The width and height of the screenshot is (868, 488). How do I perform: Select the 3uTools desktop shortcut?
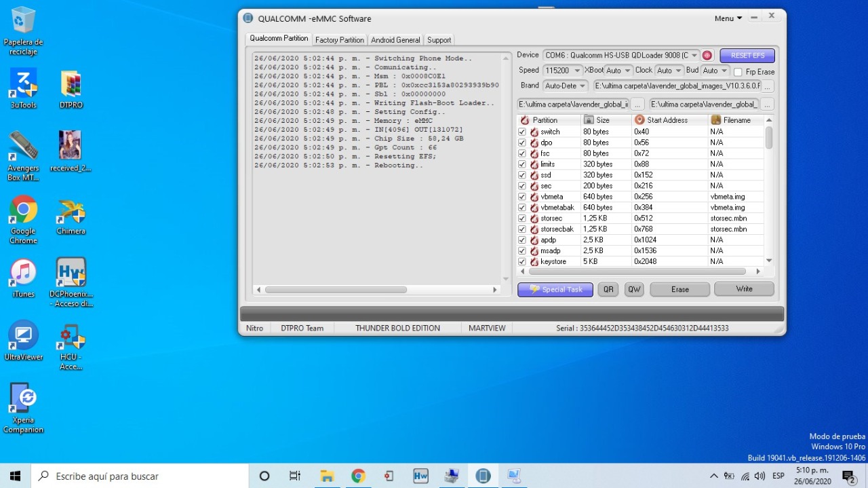click(23, 88)
